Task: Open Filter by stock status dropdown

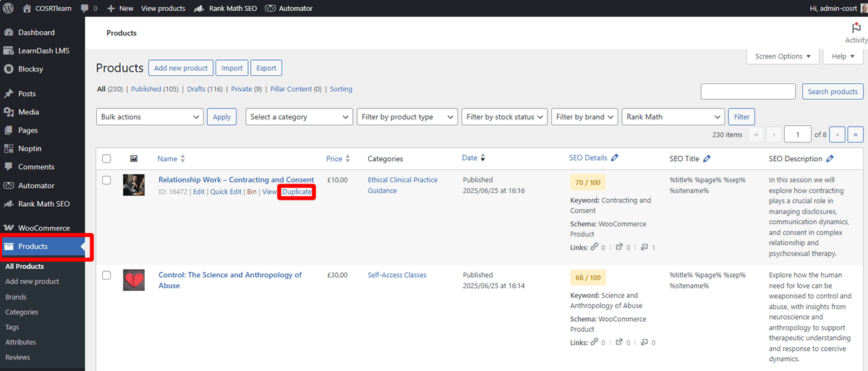Action: pos(504,116)
